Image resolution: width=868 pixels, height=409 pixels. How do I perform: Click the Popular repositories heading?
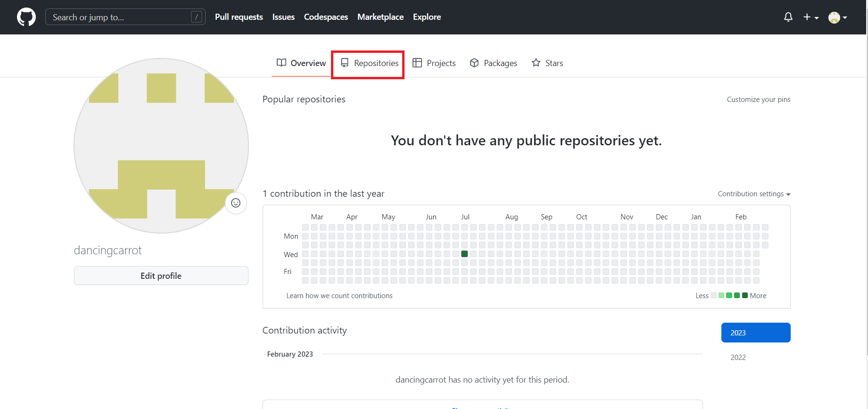pyautogui.click(x=304, y=99)
